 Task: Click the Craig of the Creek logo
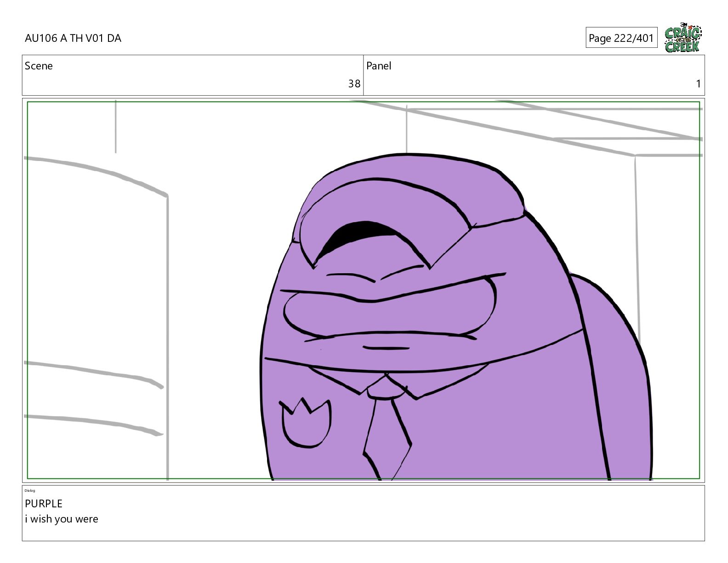pos(683,38)
